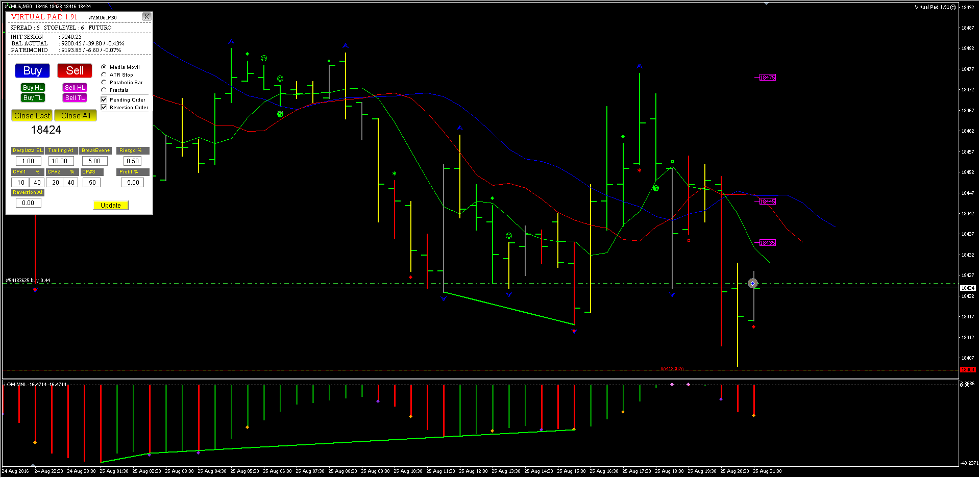
Task: Select the magenta 18445 price label
Action: tap(767, 202)
